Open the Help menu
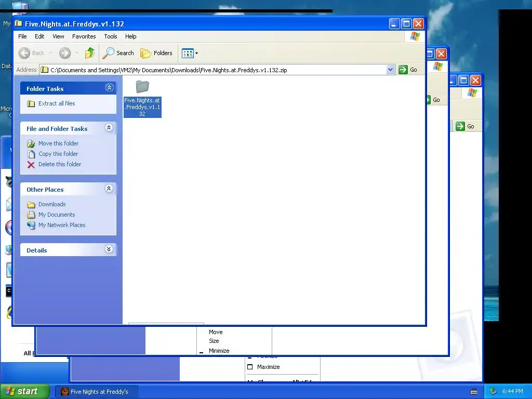The height and width of the screenshot is (399, 532). tap(130, 36)
